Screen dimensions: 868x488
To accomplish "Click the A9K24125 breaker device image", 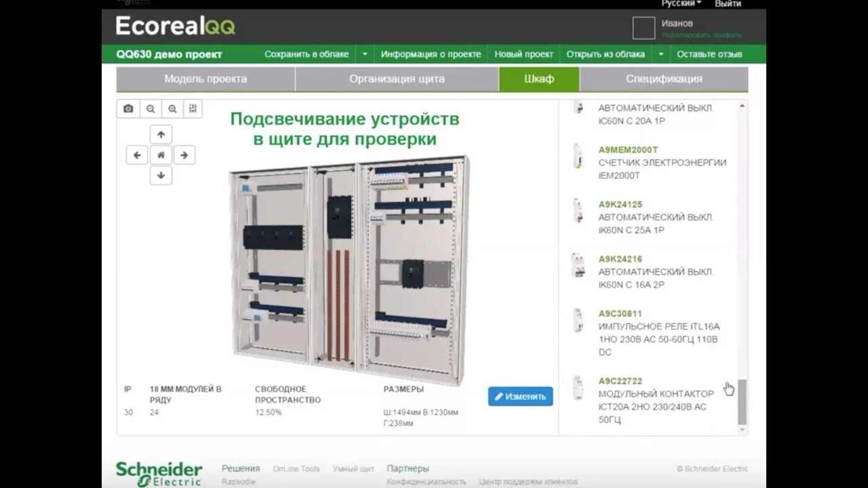I will pos(578,210).
